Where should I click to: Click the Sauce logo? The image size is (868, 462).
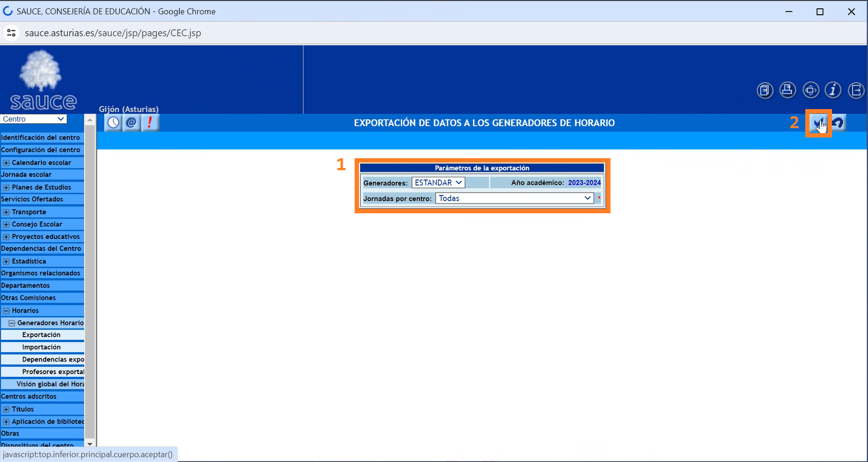click(43, 80)
